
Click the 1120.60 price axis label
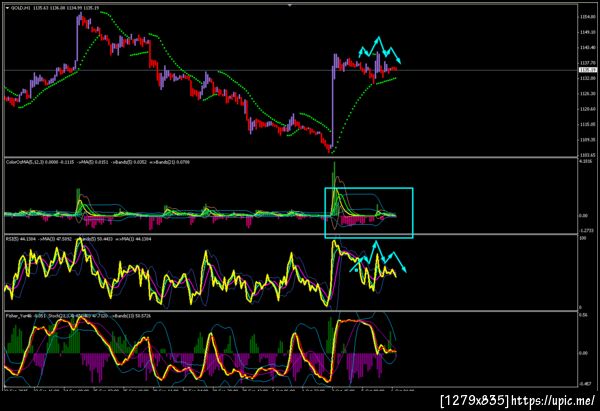pos(587,109)
